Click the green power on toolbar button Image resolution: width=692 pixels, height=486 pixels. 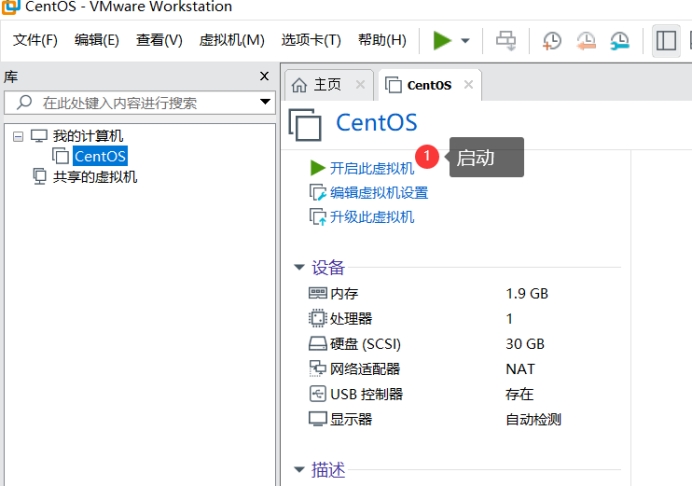tap(442, 41)
